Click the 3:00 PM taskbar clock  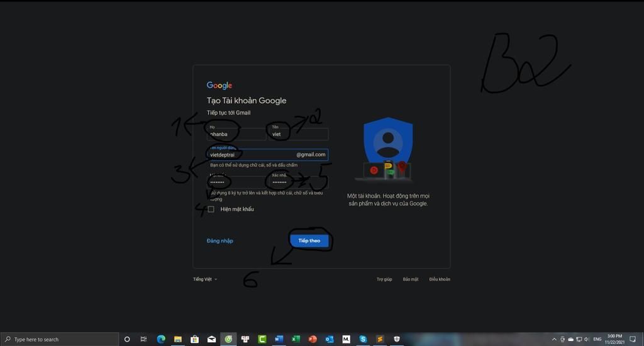point(614,339)
